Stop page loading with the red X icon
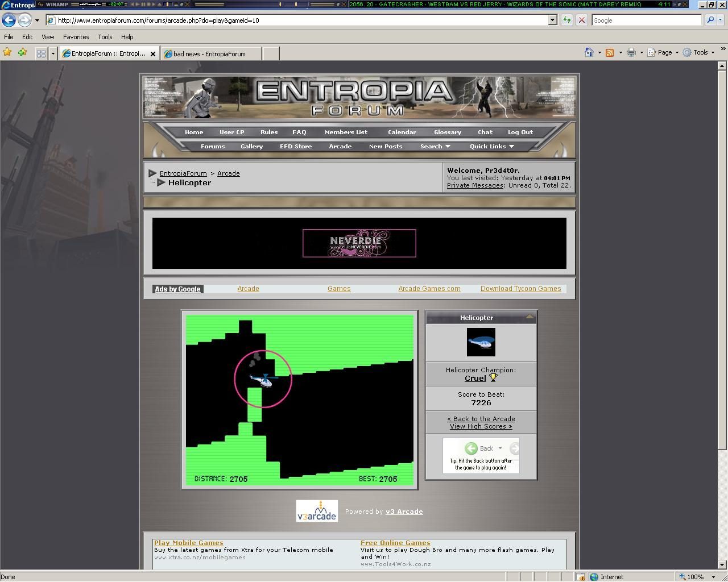The height and width of the screenshot is (582, 728). coord(582,19)
